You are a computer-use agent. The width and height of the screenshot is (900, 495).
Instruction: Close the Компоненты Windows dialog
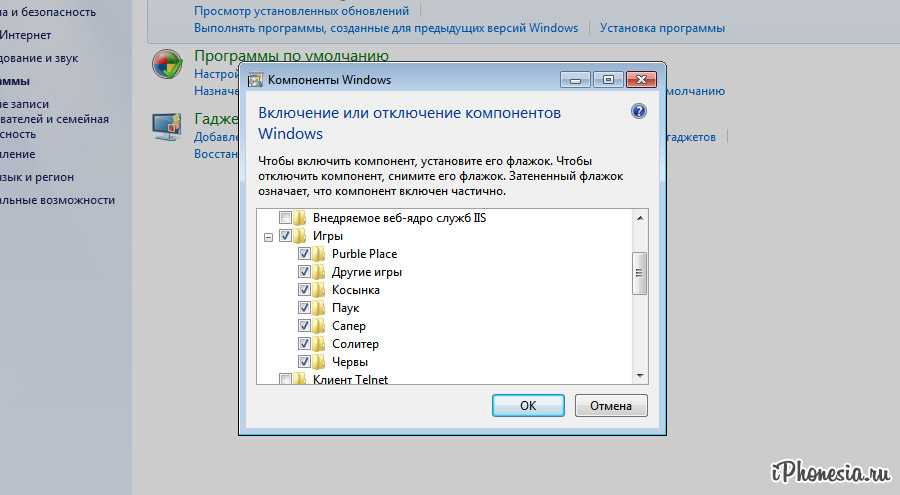point(642,80)
